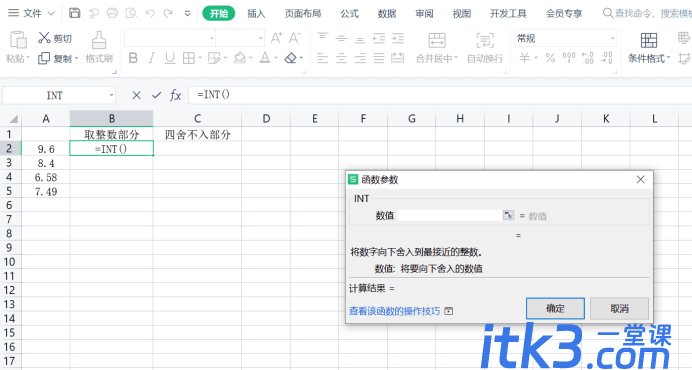Image resolution: width=692 pixels, height=370 pixels.
Task: Toggle underline formatting
Action: click(x=170, y=58)
